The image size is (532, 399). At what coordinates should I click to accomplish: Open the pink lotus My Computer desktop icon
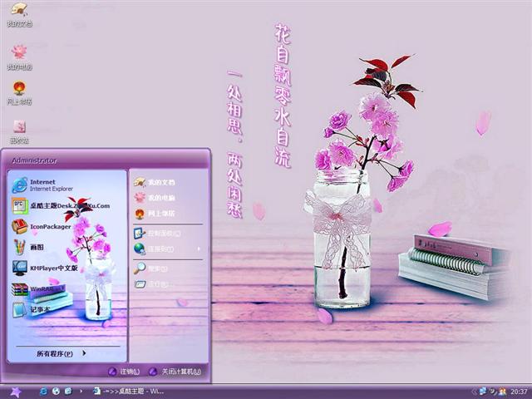pos(19,57)
